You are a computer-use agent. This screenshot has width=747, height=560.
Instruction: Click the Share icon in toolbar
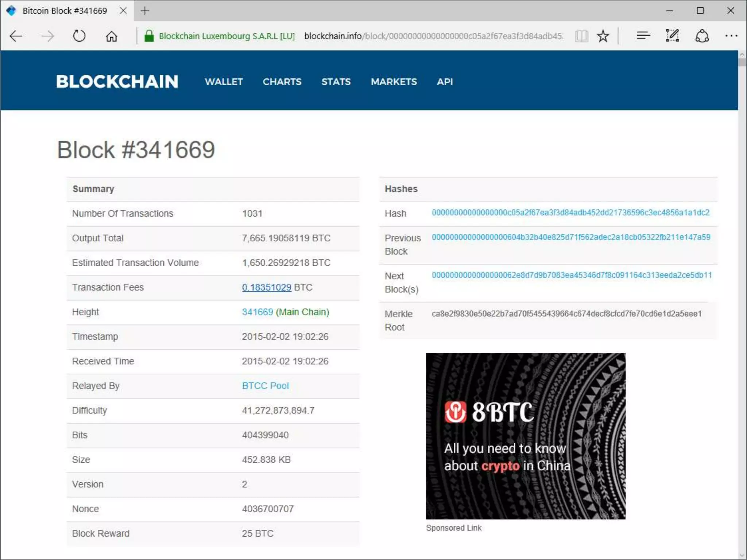[x=702, y=36]
